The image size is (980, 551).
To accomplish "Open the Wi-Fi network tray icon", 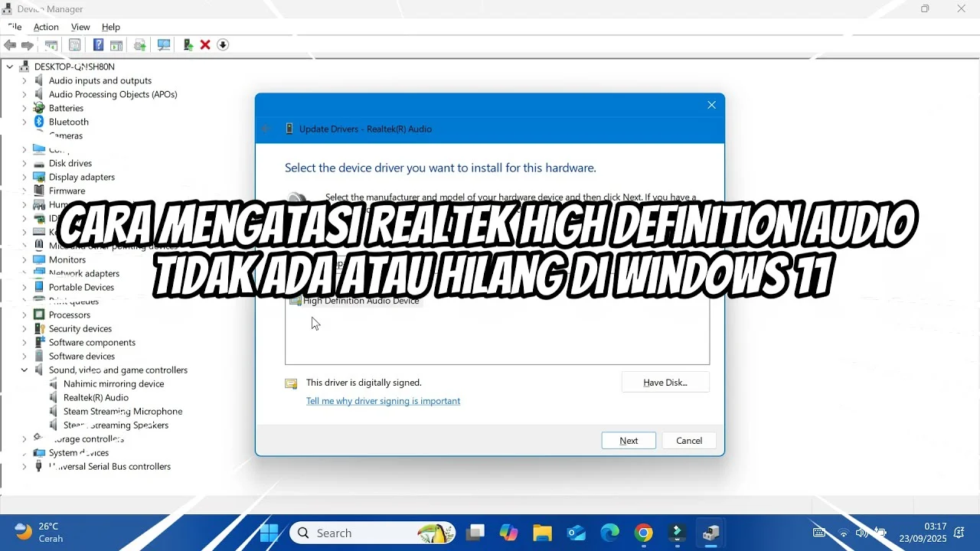I will pos(843,533).
